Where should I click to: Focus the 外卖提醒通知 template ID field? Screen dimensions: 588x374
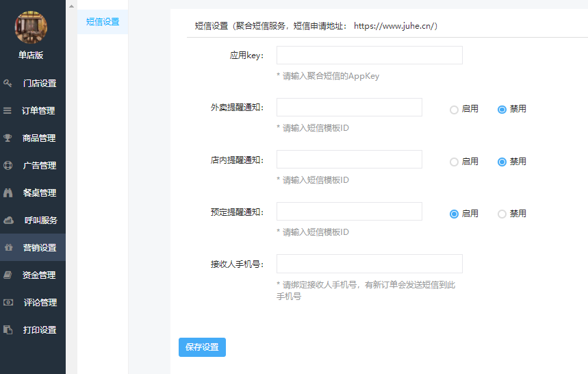coord(349,108)
